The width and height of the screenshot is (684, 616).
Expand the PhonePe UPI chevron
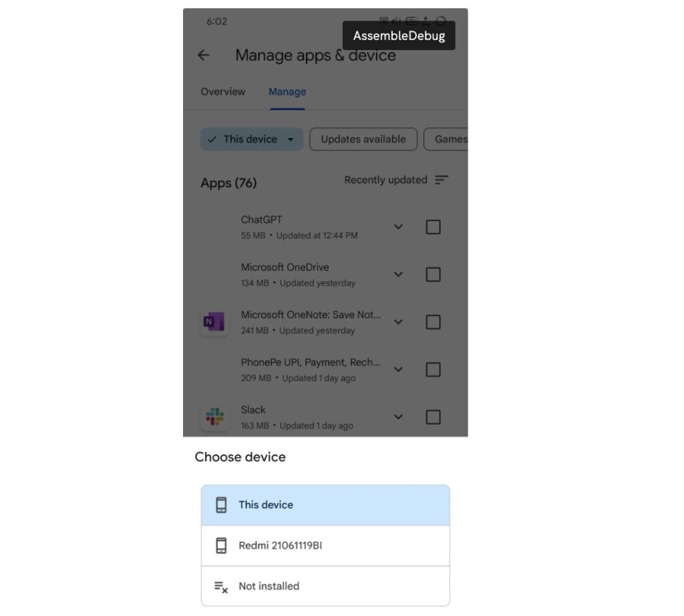click(x=398, y=369)
